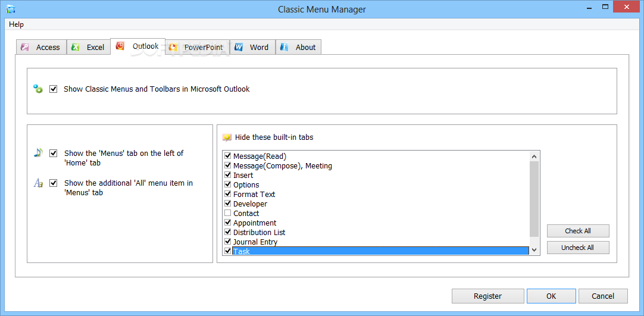
Task: Check the Contact checkbox
Action: click(227, 213)
